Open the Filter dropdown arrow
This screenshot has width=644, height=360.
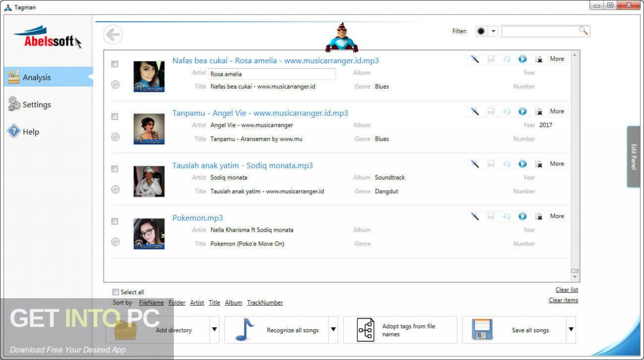[493, 31]
